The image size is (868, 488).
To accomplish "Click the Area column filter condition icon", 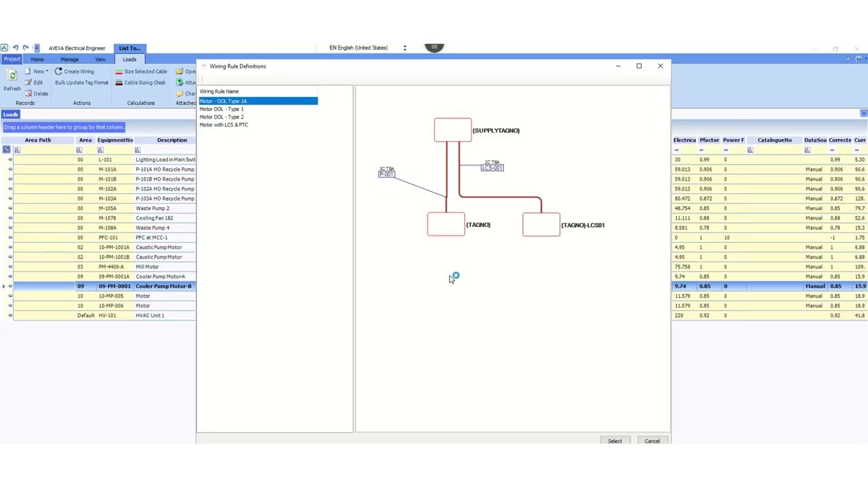I will tap(79, 150).
